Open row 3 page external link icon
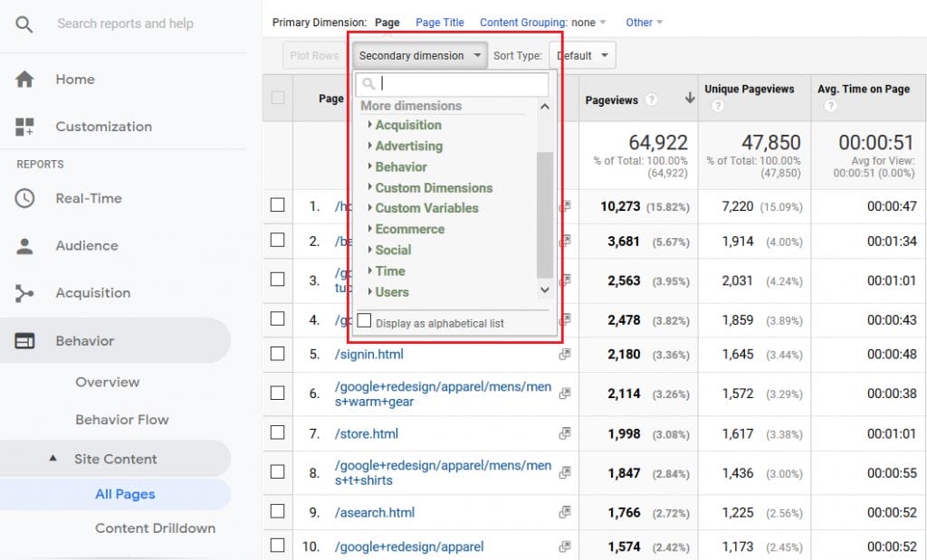The height and width of the screenshot is (560, 927). click(x=566, y=280)
